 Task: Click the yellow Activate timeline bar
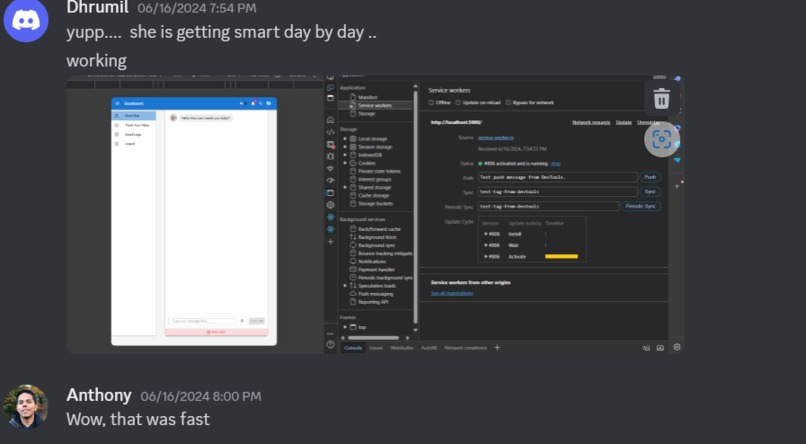pos(561,256)
